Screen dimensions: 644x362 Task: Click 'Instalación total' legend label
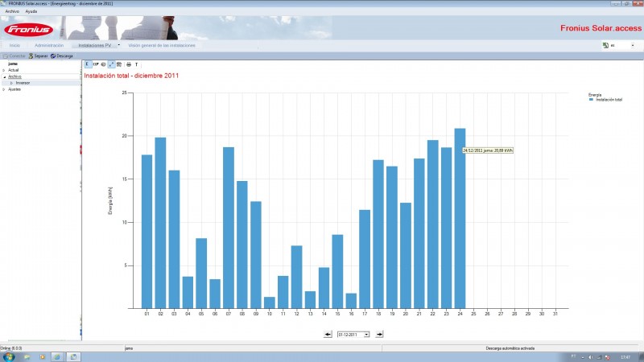coord(609,99)
